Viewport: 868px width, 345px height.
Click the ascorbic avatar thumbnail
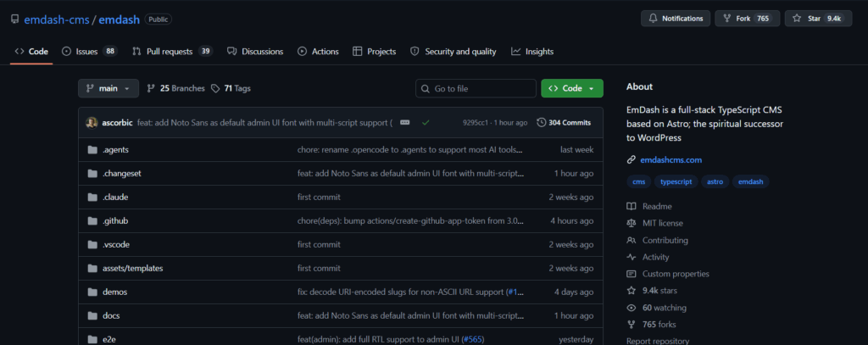click(x=92, y=122)
